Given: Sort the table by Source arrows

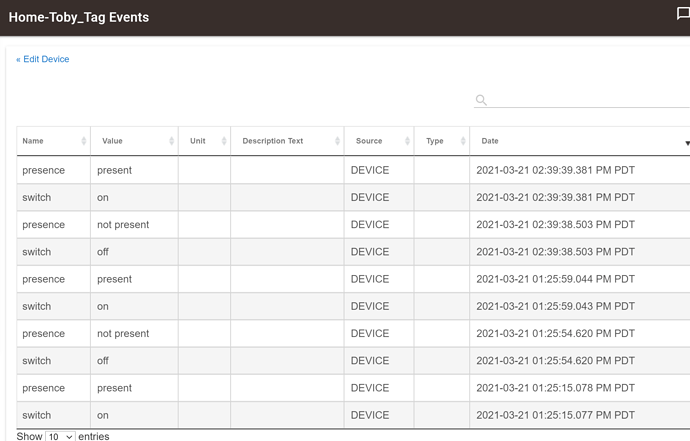Looking at the screenshot, I should point(407,142).
